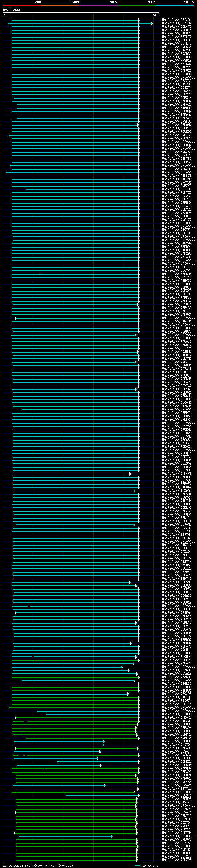
Task: Select the UniRef100_Q5UZR8 entry
Action: pos(177,860)
